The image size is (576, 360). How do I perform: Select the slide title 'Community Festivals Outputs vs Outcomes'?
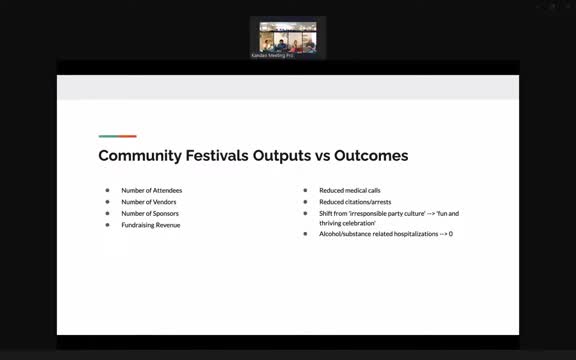(x=253, y=155)
